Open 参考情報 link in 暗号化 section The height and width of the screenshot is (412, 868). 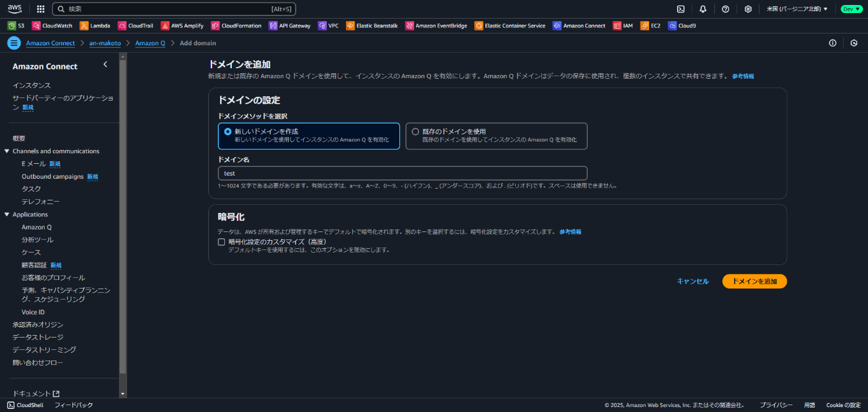click(570, 231)
